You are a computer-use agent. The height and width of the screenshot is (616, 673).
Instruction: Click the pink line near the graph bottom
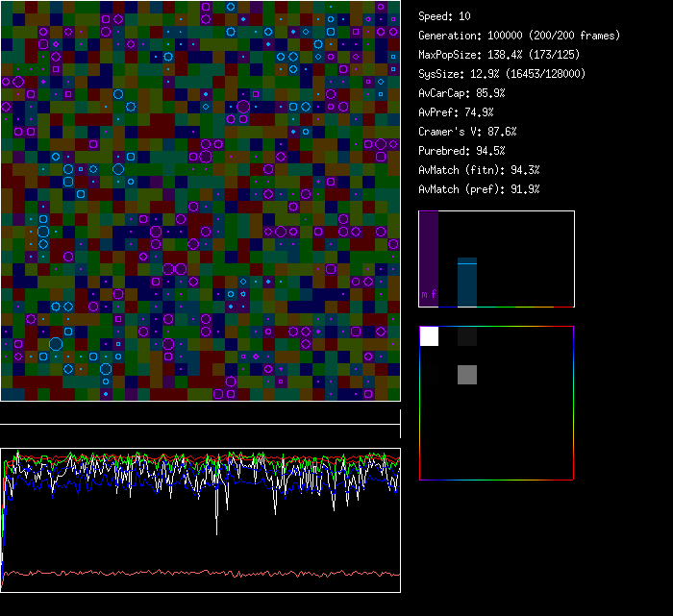[192, 574]
